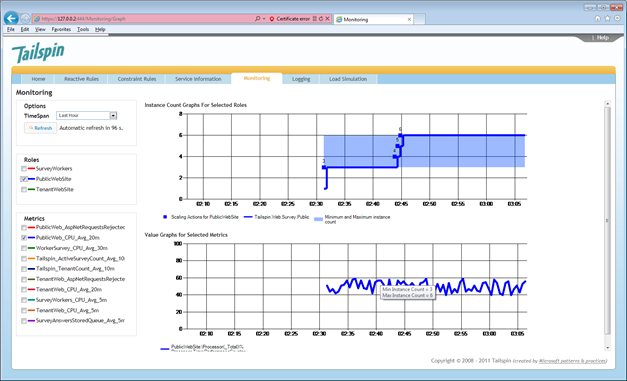
Task: Open the Favorites menu
Action: click(61, 29)
